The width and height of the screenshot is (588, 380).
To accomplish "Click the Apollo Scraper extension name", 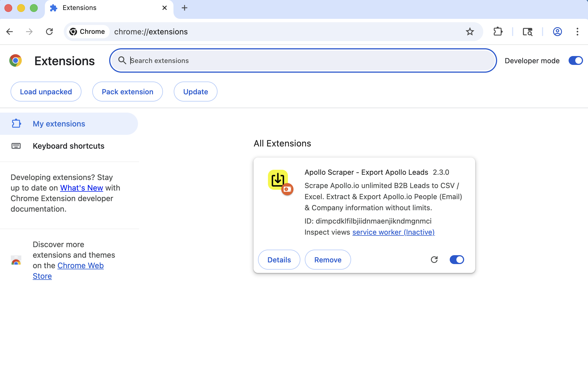I will tap(366, 172).
